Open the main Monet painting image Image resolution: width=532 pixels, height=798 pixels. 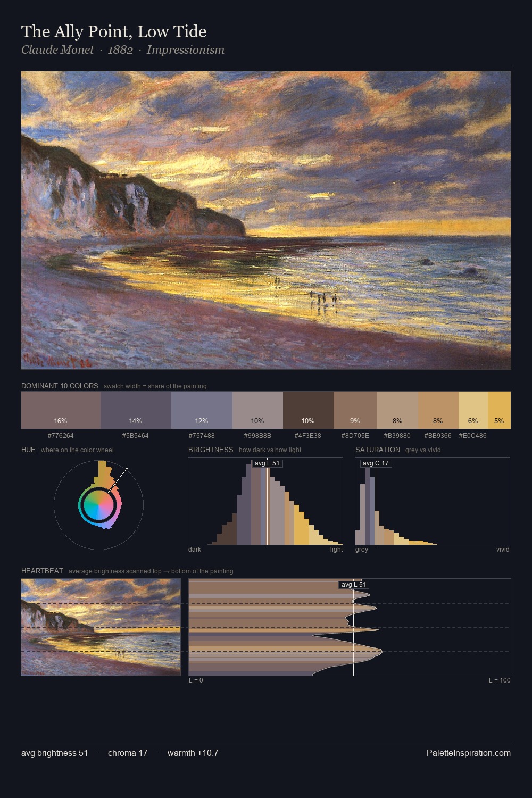pos(266,220)
